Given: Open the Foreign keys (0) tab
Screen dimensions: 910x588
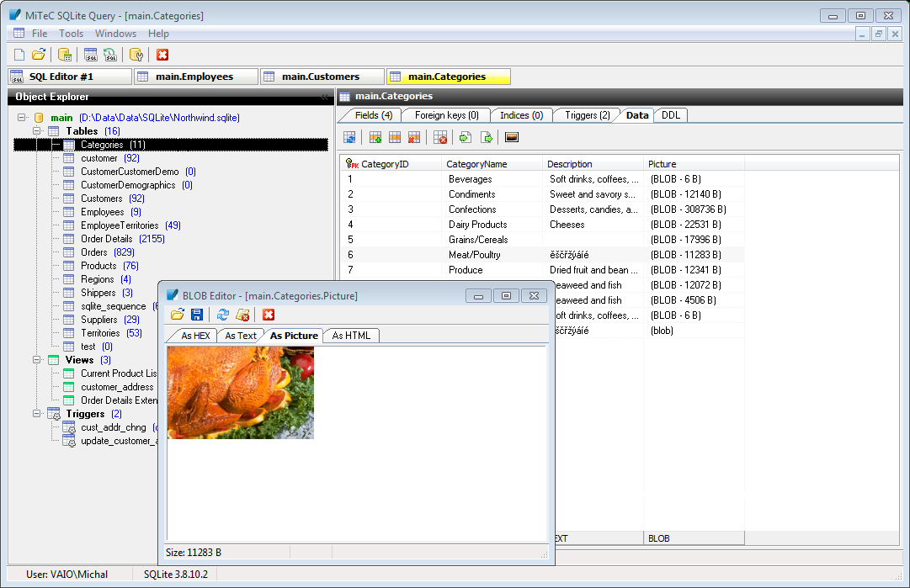Looking at the screenshot, I should 446,115.
